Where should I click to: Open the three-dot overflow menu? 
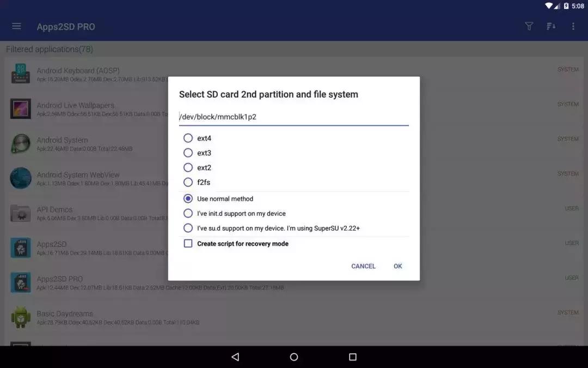[x=573, y=26]
